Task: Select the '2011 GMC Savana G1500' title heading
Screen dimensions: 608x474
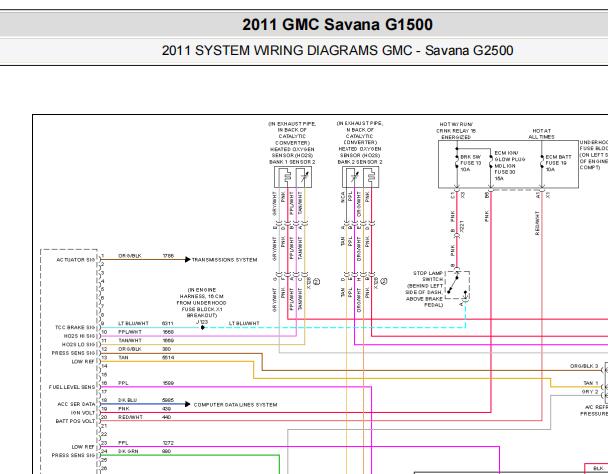Action: [337, 24]
